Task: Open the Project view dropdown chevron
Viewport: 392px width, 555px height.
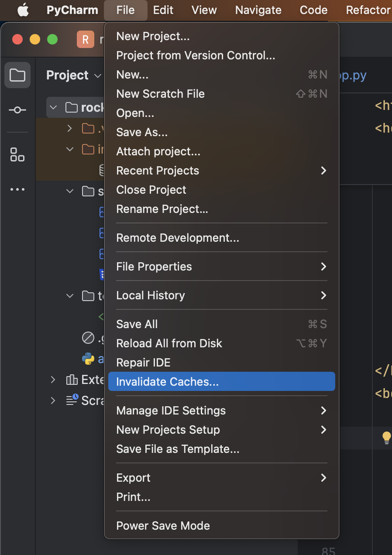Action: click(97, 76)
